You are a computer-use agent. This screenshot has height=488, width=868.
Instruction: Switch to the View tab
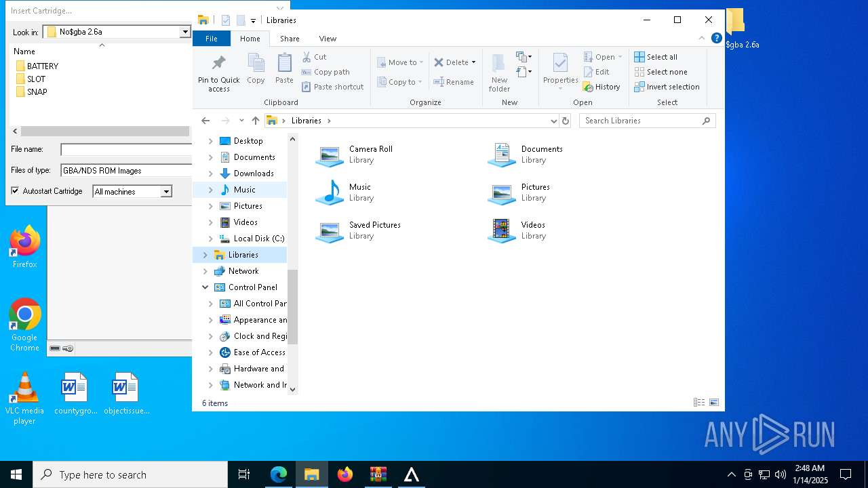pos(328,39)
